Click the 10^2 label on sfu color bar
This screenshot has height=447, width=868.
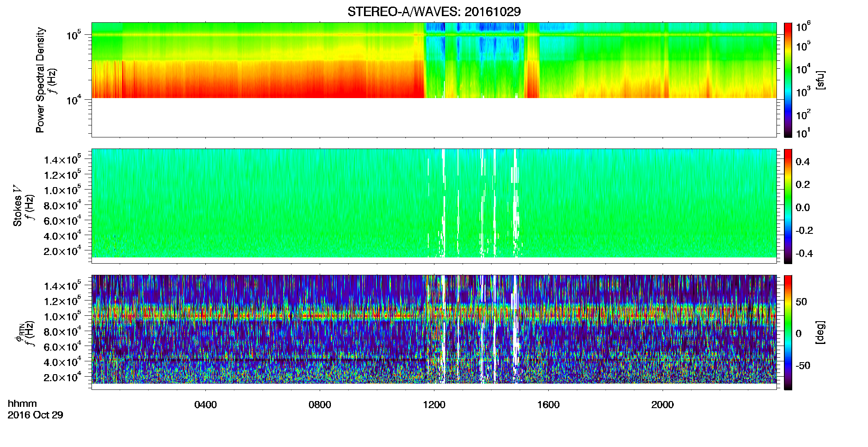tap(803, 115)
